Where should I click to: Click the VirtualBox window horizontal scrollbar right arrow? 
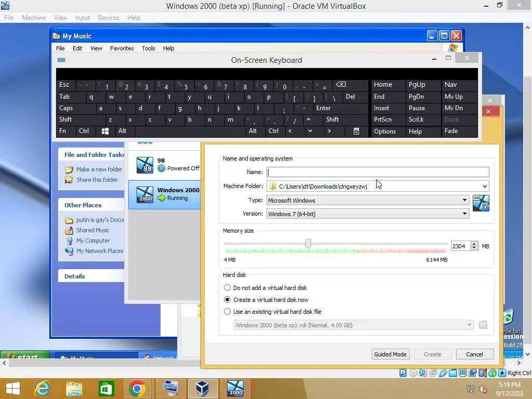[x=519, y=363]
